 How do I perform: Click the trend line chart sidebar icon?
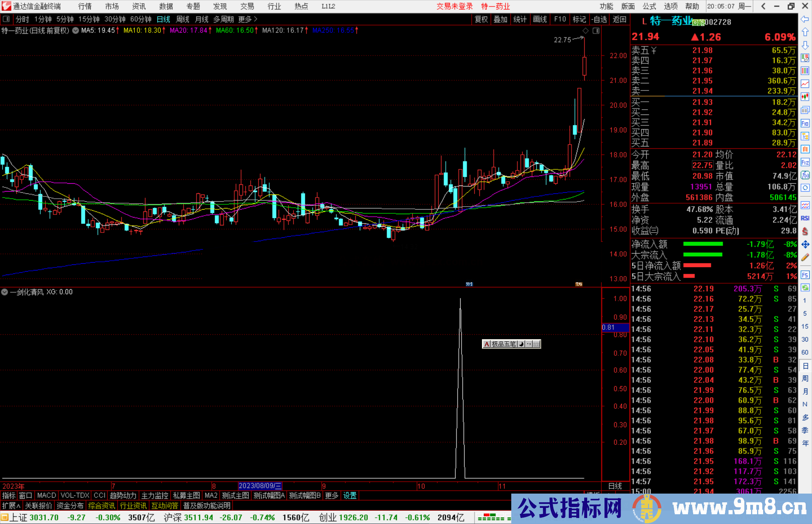[805, 84]
